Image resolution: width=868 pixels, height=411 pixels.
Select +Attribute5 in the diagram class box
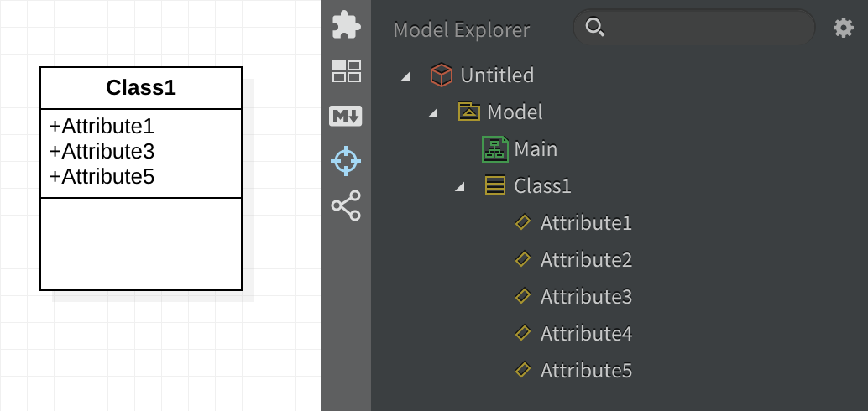102,176
